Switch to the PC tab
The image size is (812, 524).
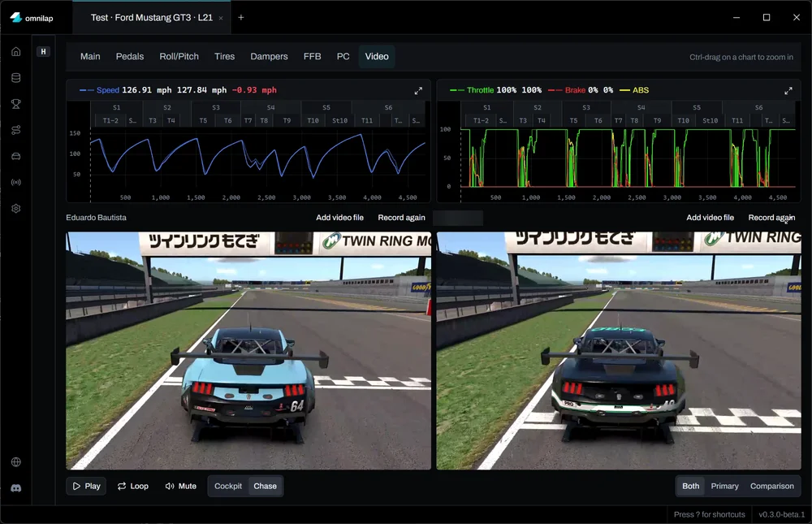pos(343,57)
